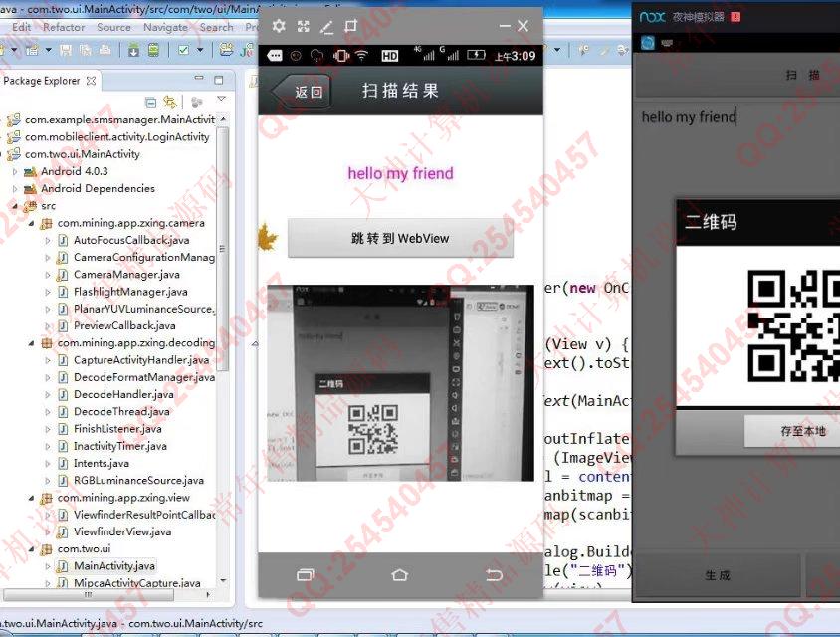The height and width of the screenshot is (637, 840).
Task: Tap the Android back navigation icon
Action: pos(494,575)
